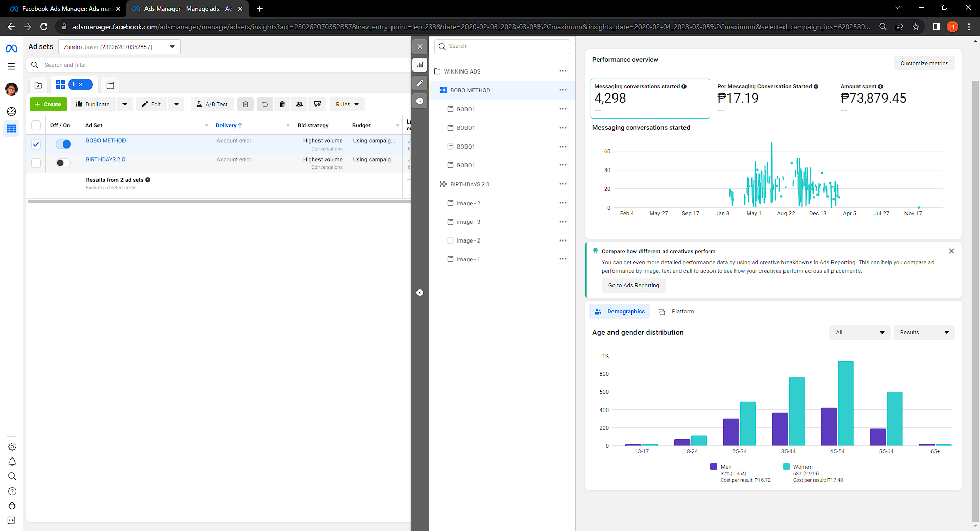Click the Search field in the side panel
980x531 pixels.
pyautogui.click(x=502, y=46)
